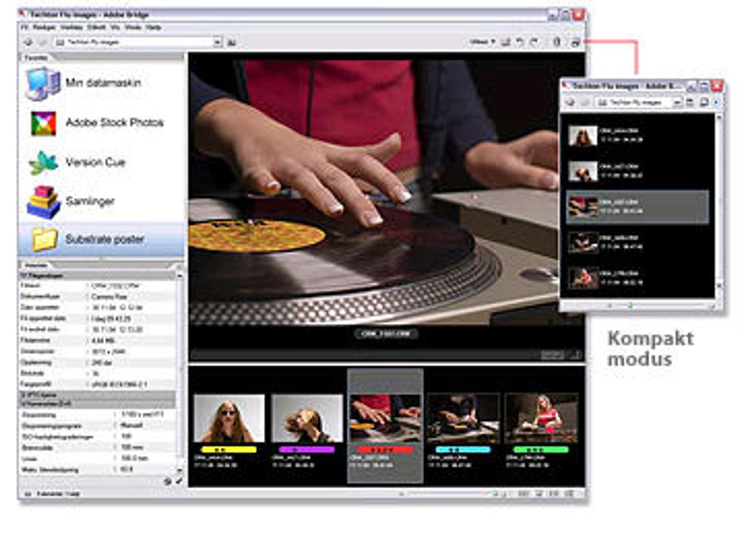Viewport: 756px width, 539px height.
Task: Rotate image clockwise in main window
Action: 533,42
